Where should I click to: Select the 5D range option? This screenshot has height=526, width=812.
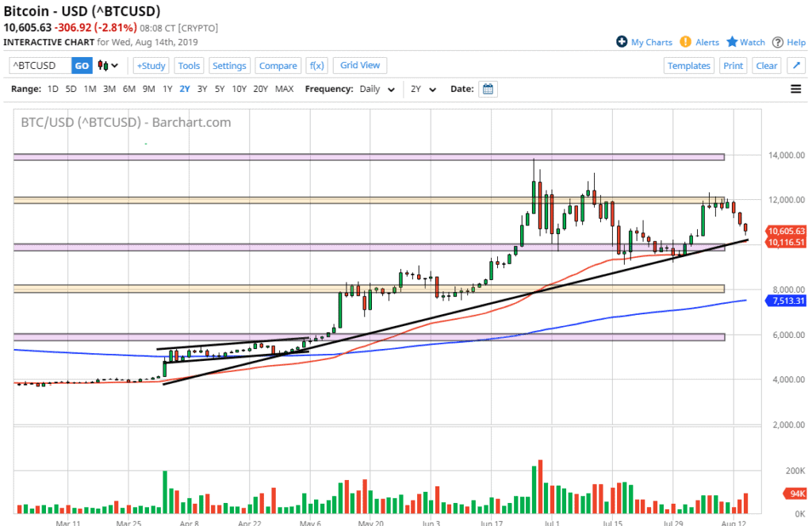click(x=71, y=89)
